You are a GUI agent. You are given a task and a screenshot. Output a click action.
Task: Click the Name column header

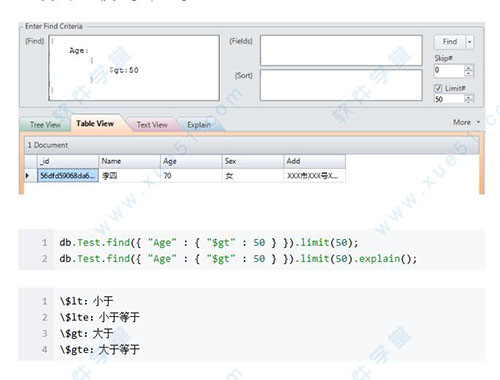point(129,161)
